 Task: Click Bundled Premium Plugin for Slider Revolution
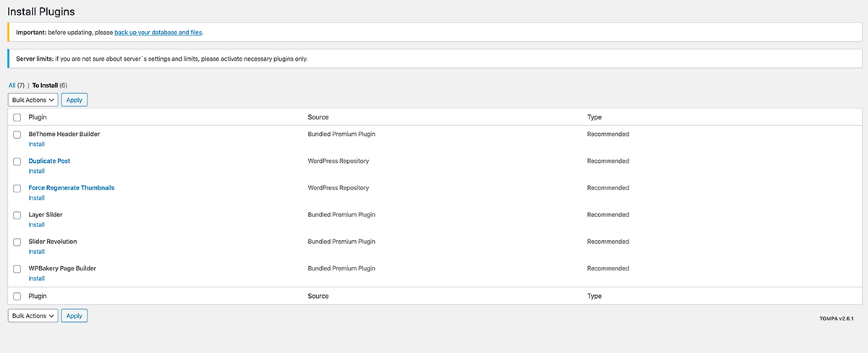(x=341, y=242)
